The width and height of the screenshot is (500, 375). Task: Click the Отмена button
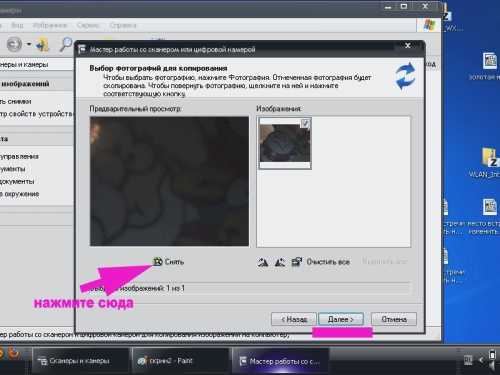394,319
